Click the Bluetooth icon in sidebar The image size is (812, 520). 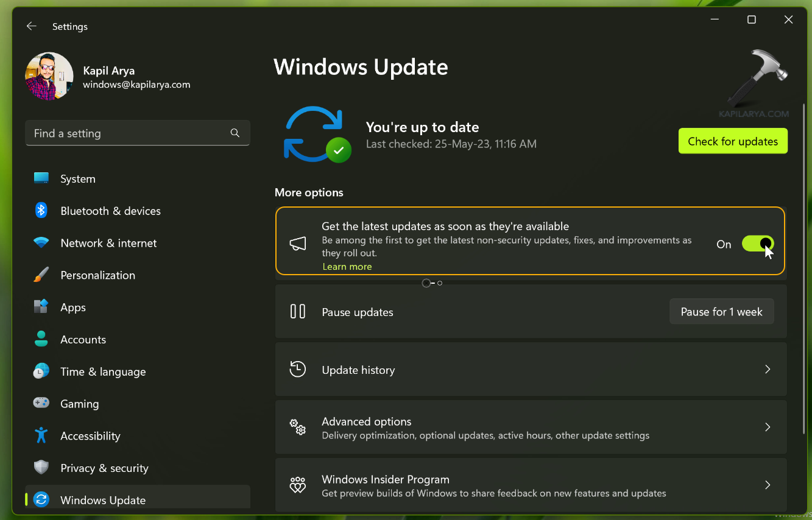pos(41,211)
